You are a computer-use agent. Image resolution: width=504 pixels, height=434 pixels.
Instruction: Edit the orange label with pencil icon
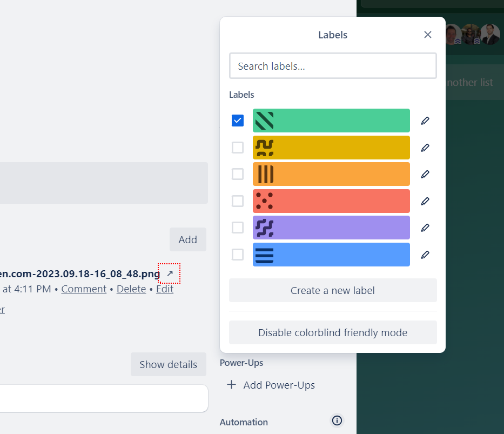click(x=425, y=174)
